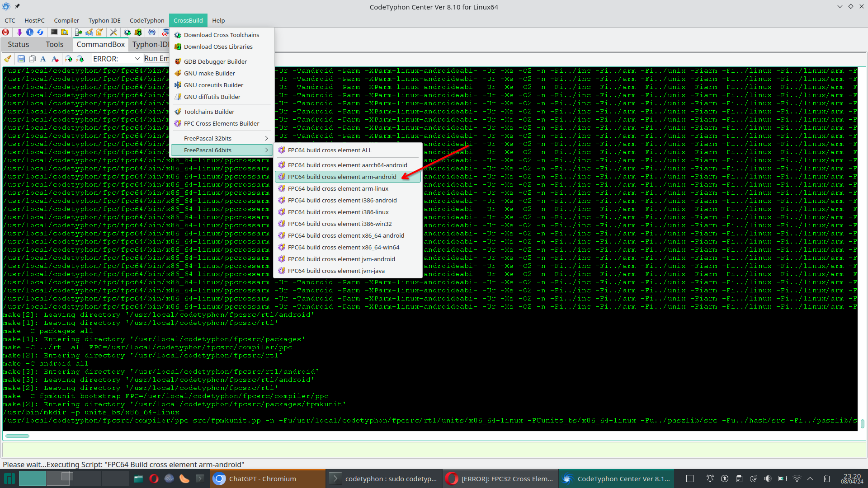Open the Typhon-IDE tab
868x488 pixels.
[x=150, y=44]
